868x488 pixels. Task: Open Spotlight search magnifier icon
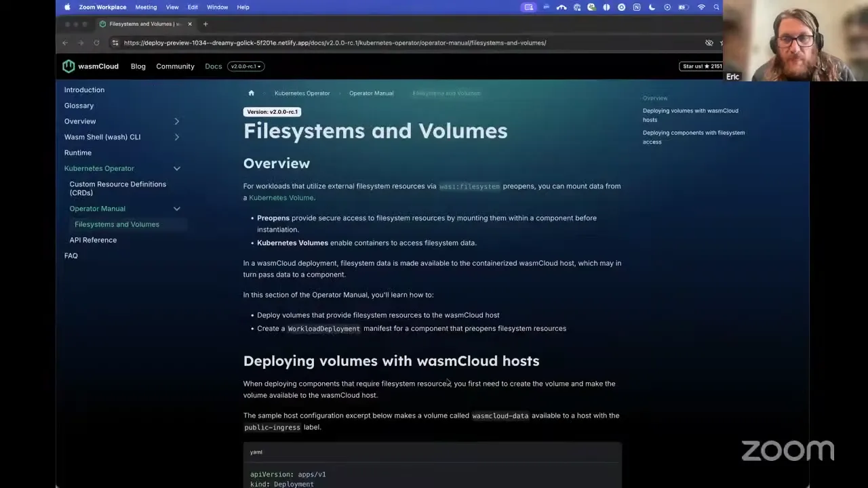click(x=716, y=7)
